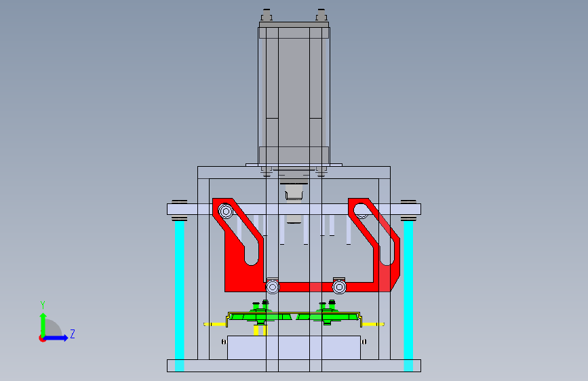
Task: Select the green workpiece component
Action: coord(294,317)
